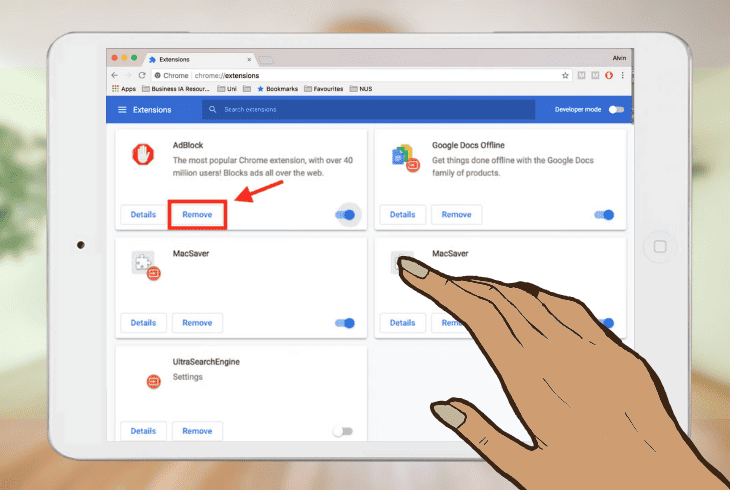
Task: Toggle Developer mode switch
Action: tap(616, 109)
